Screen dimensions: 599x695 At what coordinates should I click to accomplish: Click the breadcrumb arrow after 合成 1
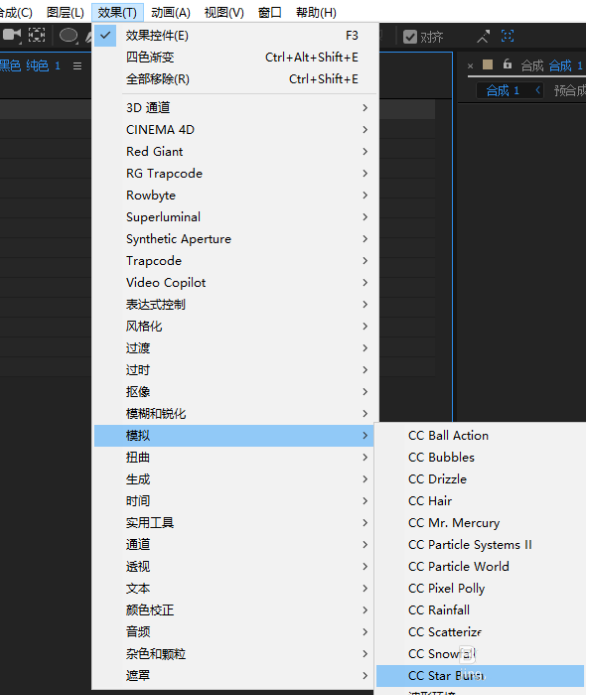pyautogui.click(x=538, y=90)
